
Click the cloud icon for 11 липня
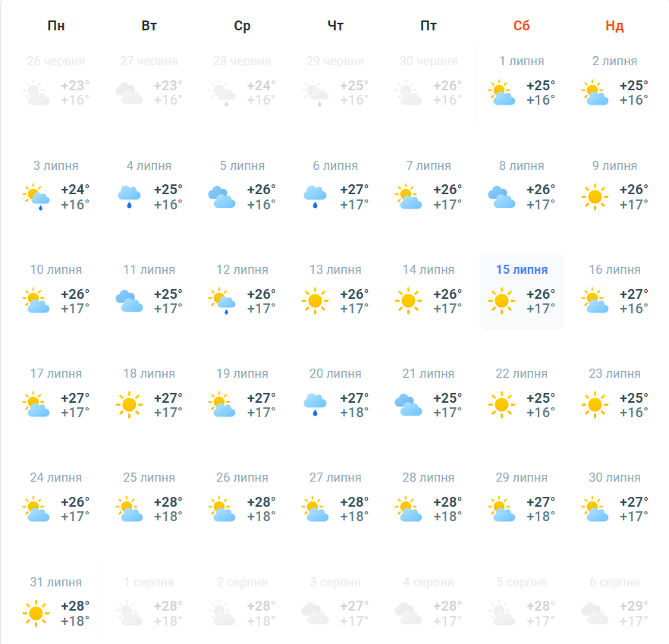tap(129, 301)
